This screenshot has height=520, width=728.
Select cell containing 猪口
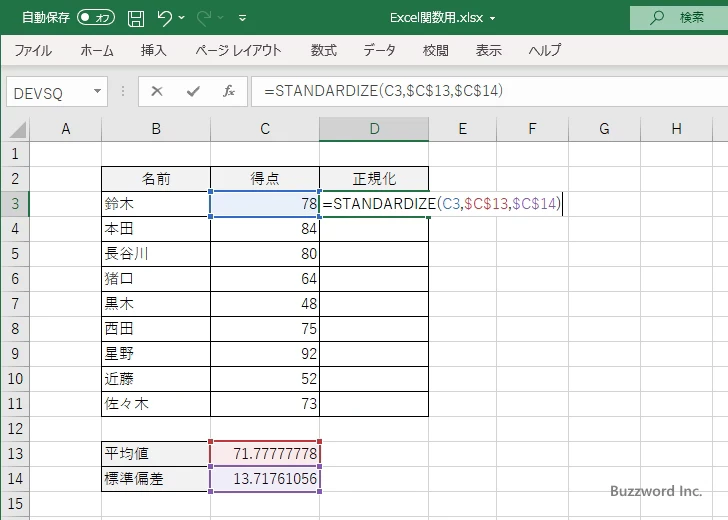click(x=156, y=279)
